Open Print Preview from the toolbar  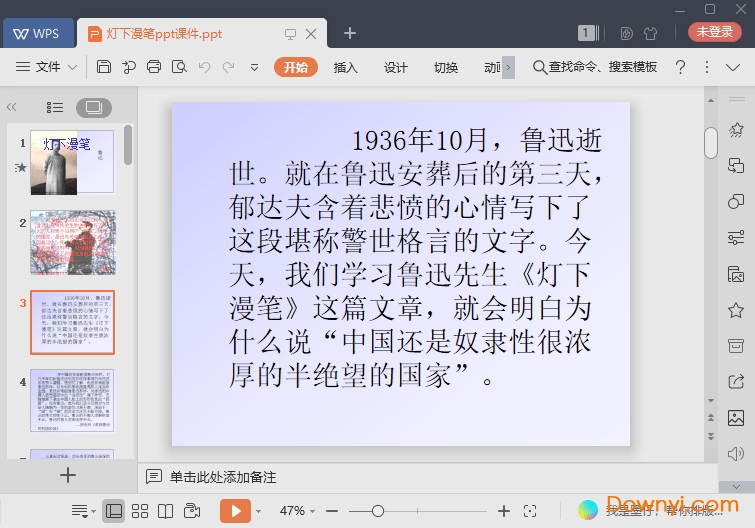(x=179, y=67)
